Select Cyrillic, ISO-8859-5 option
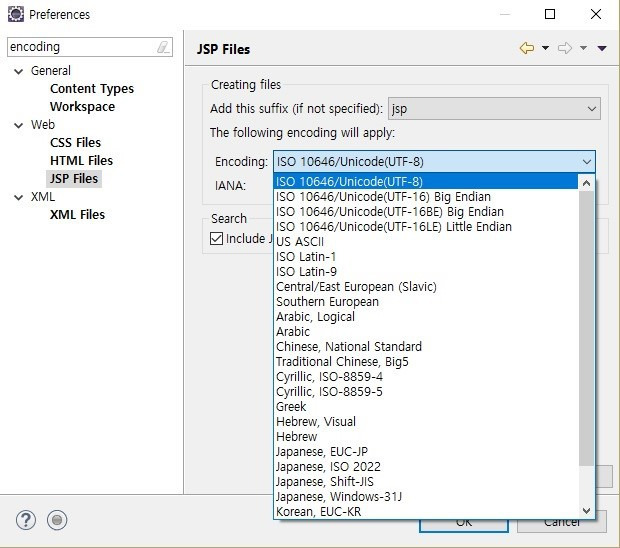620x548 pixels. point(426,392)
